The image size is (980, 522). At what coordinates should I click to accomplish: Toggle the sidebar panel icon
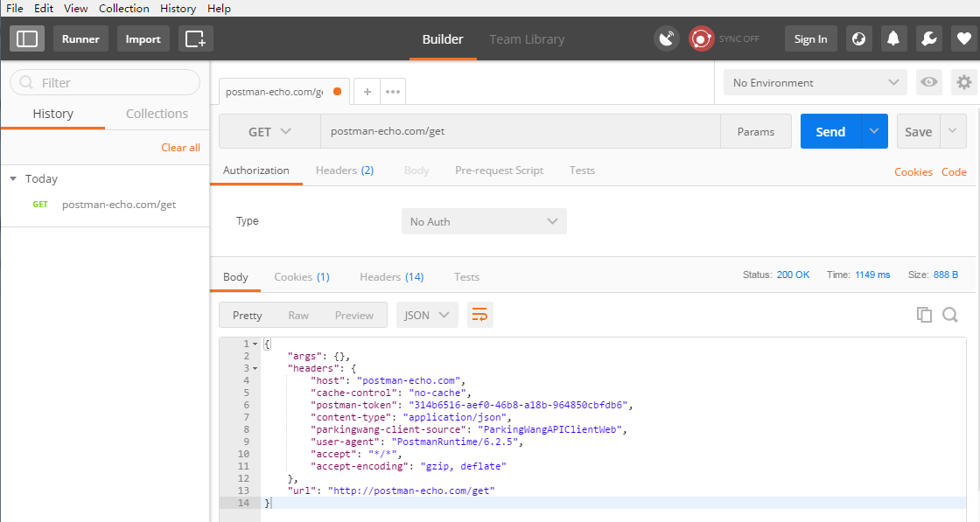coord(27,38)
